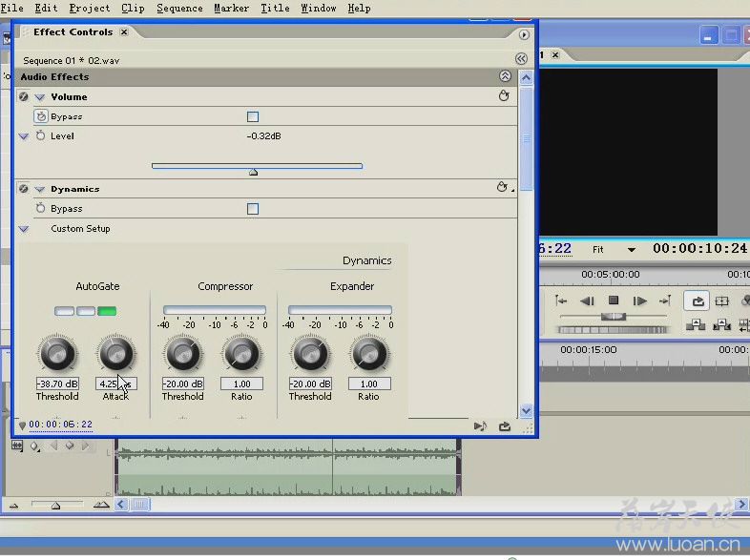750x560 pixels.
Task: Open the Marker menu
Action: [231, 9]
